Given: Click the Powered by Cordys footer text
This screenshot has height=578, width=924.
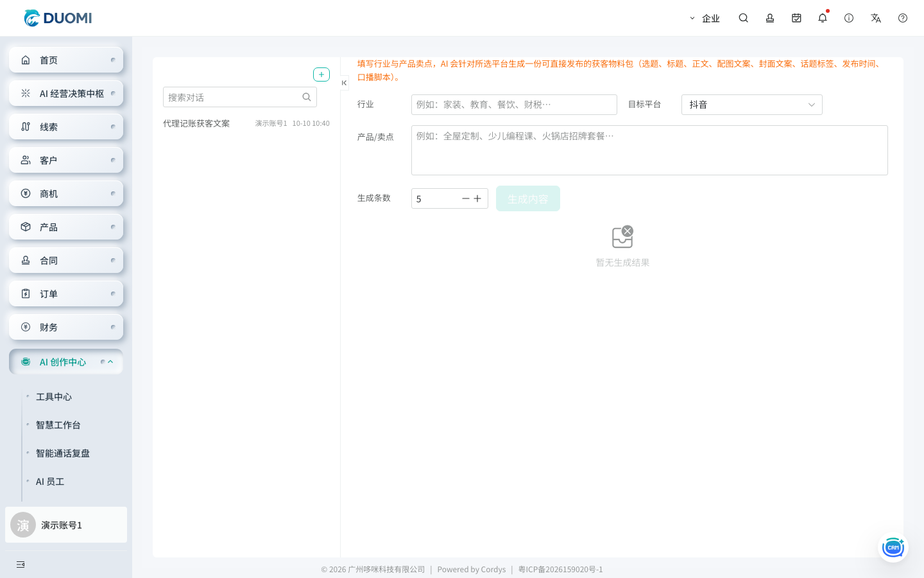Looking at the screenshot, I should point(472,569).
